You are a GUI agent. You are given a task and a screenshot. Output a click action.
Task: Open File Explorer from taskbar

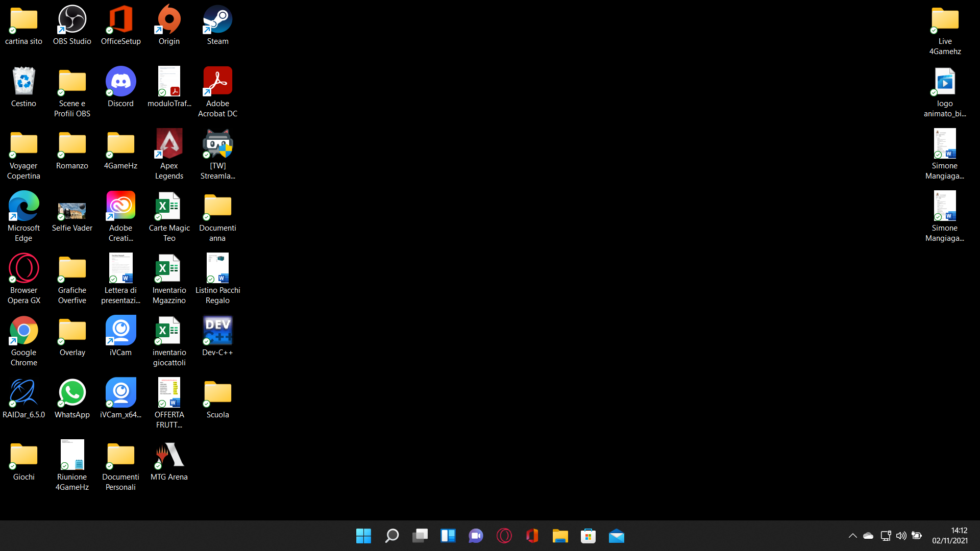pos(560,536)
